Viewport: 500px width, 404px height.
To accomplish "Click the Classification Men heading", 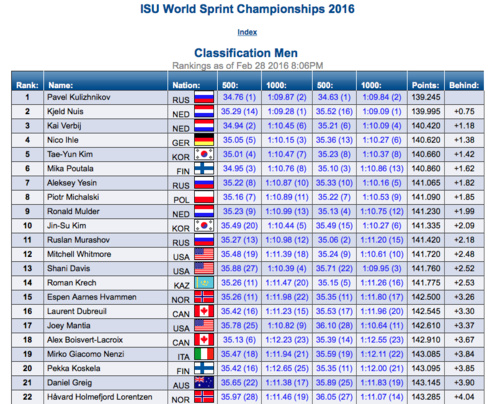I will (246, 53).
